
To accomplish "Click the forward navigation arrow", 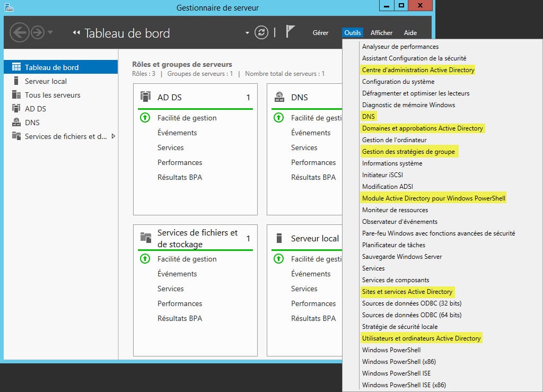I will [38, 32].
